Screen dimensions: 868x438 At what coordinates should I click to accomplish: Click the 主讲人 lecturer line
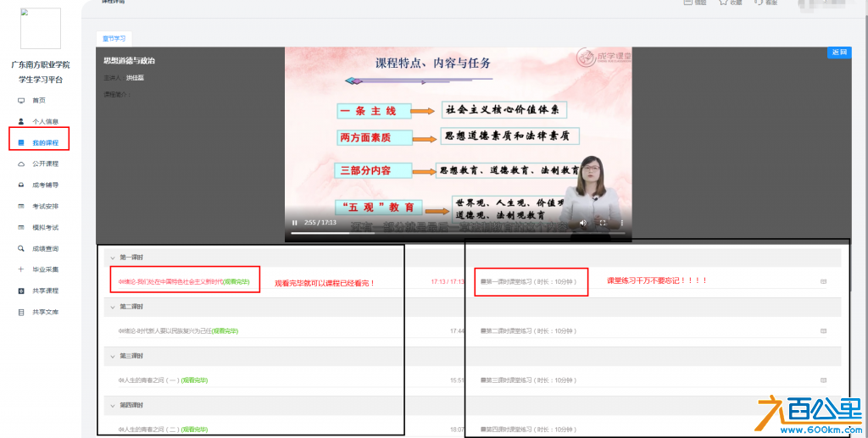[124, 78]
